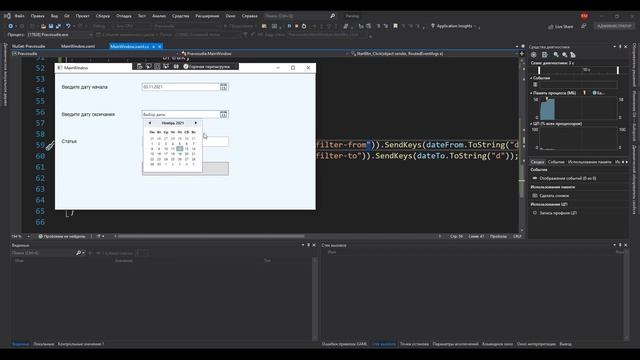This screenshot has height=360, width=640.
Task: Click the editor horizontal scrollbar
Action: coord(211,236)
